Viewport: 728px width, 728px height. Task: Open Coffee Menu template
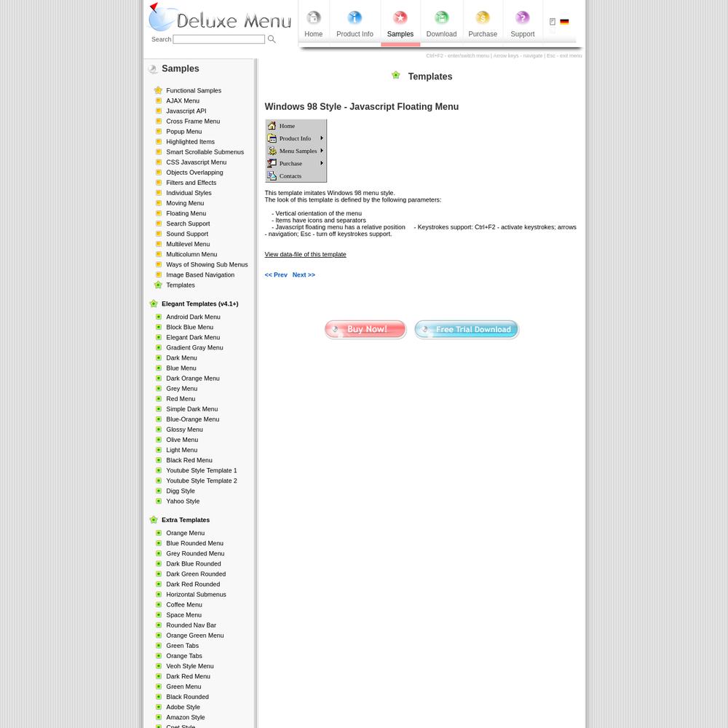pyautogui.click(x=184, y=604)
